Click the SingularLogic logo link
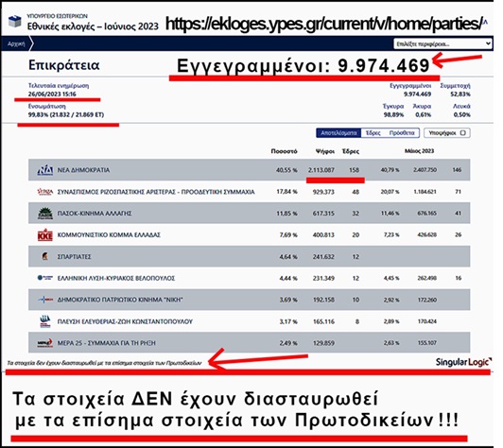Image resolution: width=503 pixels, height=448 pixels. coord(463,362)
